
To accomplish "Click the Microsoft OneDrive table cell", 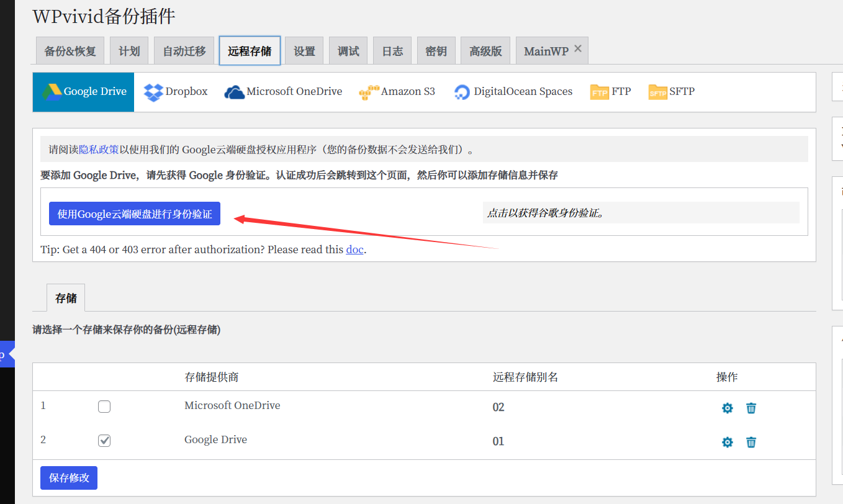I will click(232, 405).
